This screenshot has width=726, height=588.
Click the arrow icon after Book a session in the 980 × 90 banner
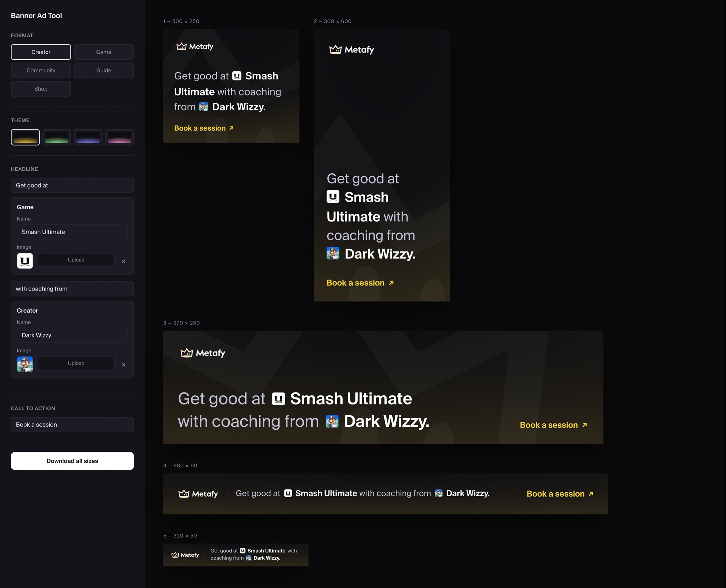[591, 494]
